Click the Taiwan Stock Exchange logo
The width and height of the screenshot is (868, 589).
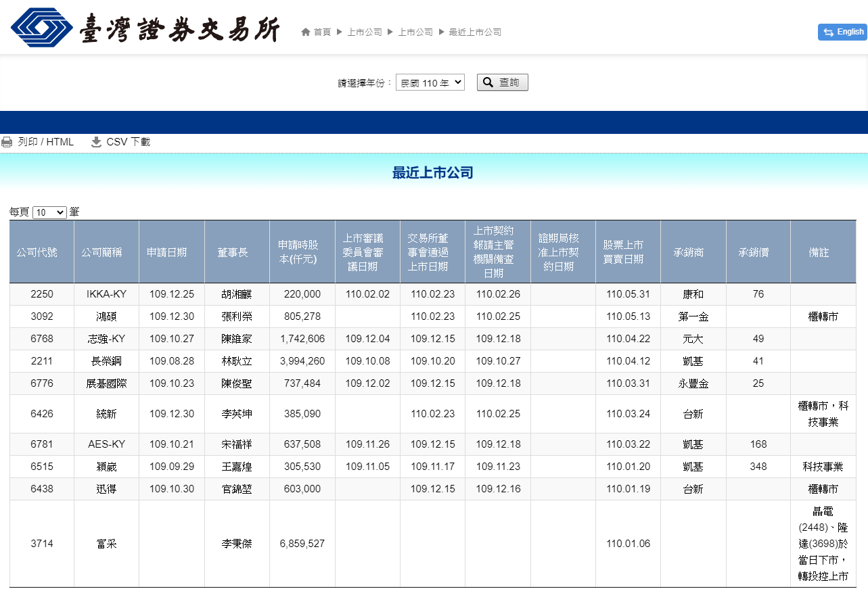click(145, 28)
